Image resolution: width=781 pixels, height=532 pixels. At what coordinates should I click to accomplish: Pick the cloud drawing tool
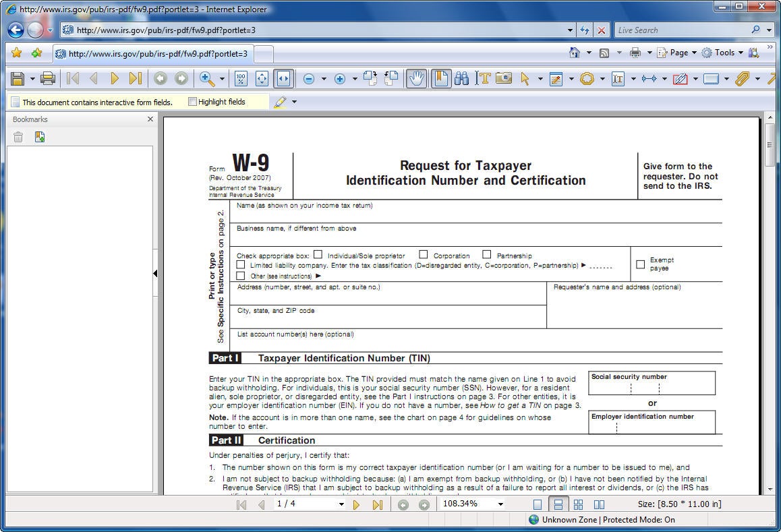(587, 79)
